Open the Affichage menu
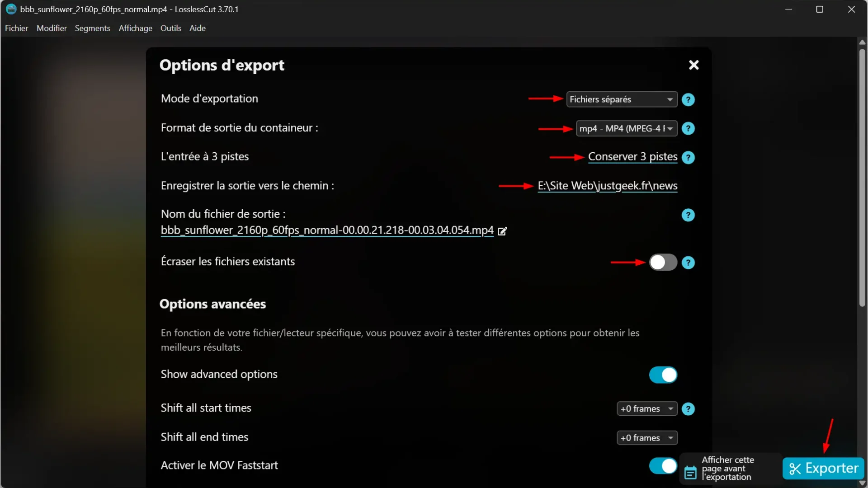The height and width of the screenshot is (488, 868). tap(135, 28)
